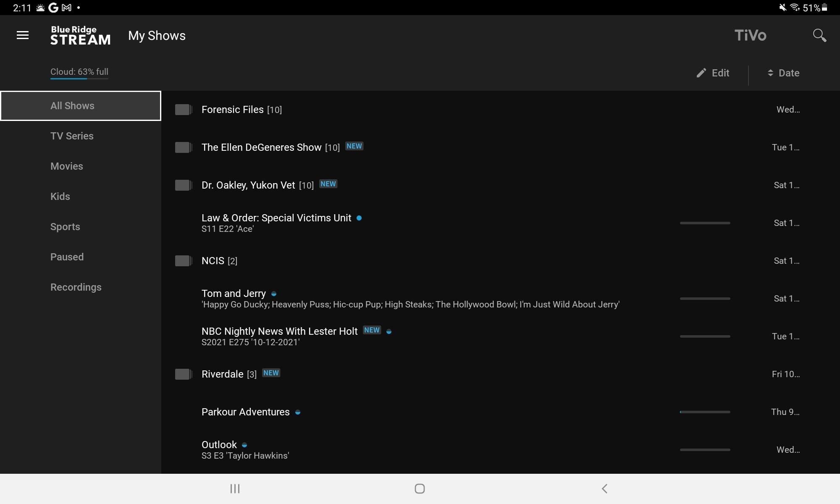This screenshot has height=504, width=840.
Task: Tap the blue indicator beside Parkour Adventures
Action: click(298, 412)
